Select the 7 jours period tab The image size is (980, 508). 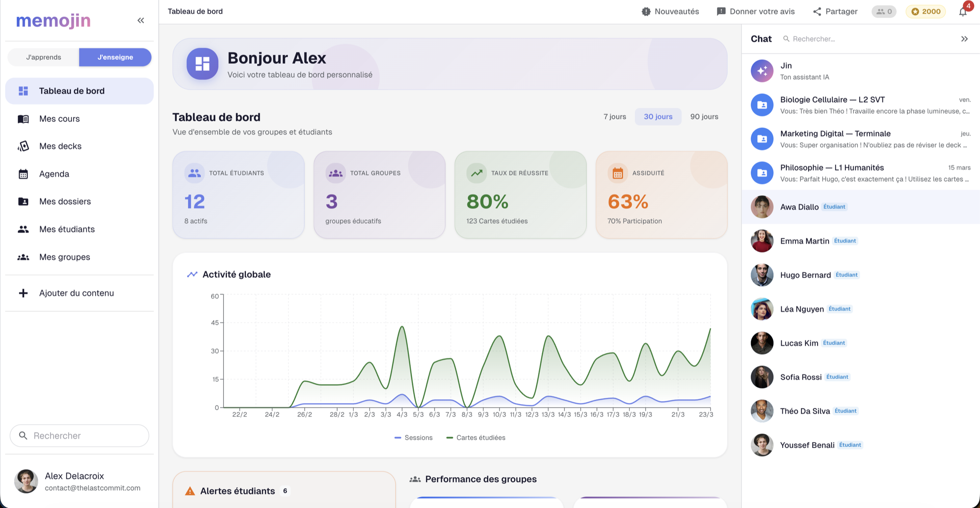tap(615, 117)
